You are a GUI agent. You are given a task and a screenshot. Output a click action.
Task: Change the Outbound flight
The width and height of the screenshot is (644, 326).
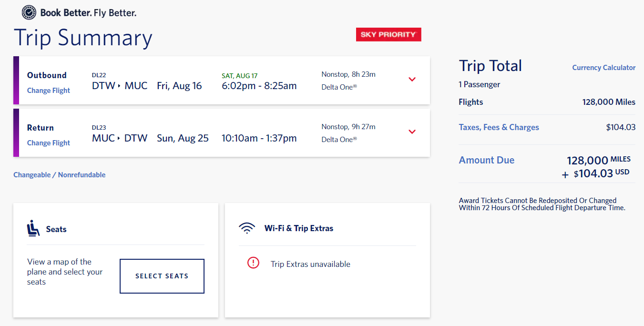click(x=48, y=91)
